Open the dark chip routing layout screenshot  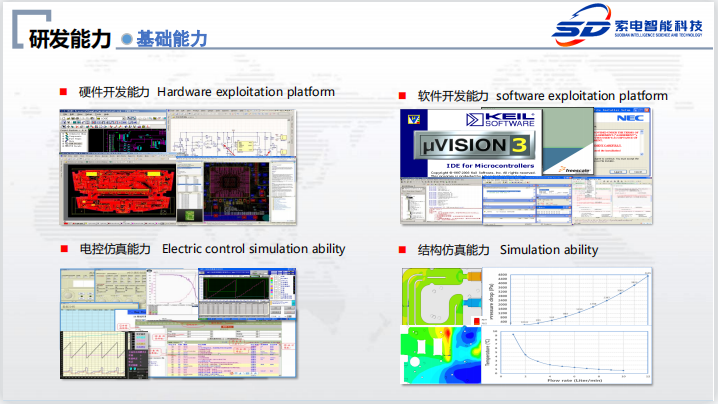tap(236, 191)
